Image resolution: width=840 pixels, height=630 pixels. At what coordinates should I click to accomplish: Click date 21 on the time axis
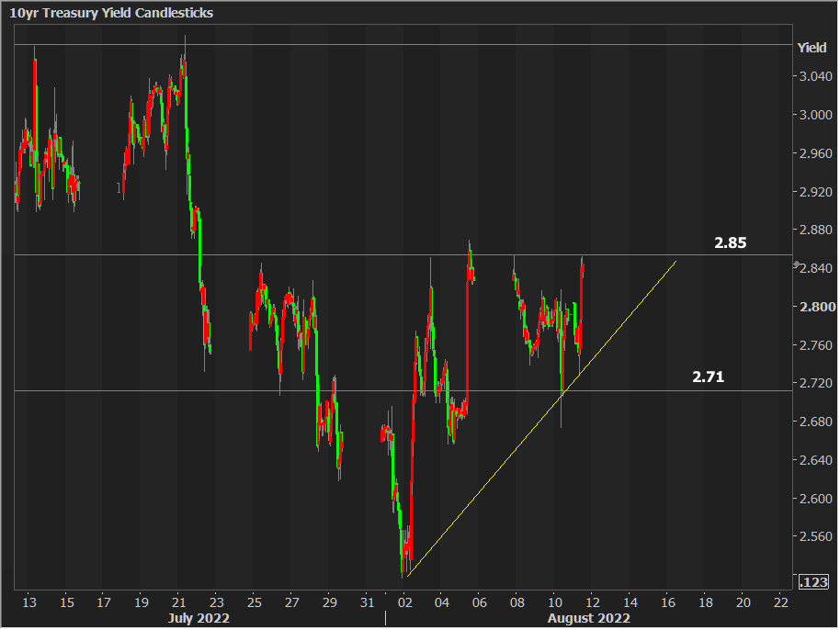click(179, 602)
